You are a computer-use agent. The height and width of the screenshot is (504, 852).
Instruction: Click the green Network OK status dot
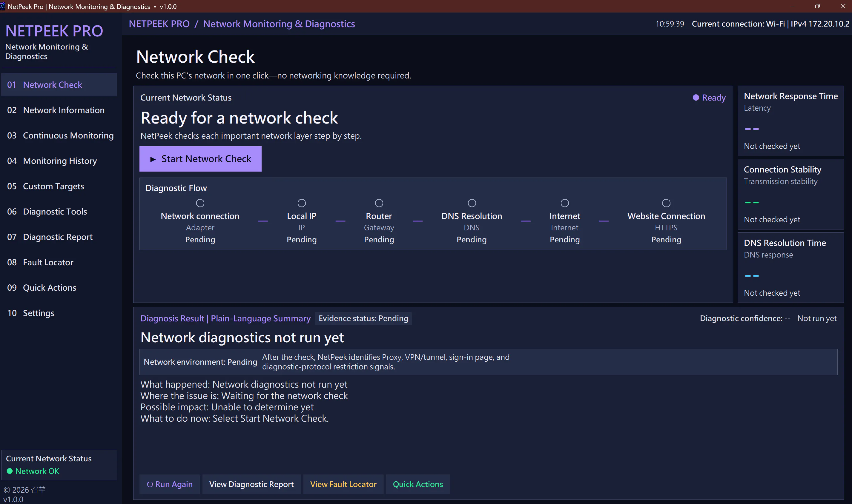coord(10,471)
